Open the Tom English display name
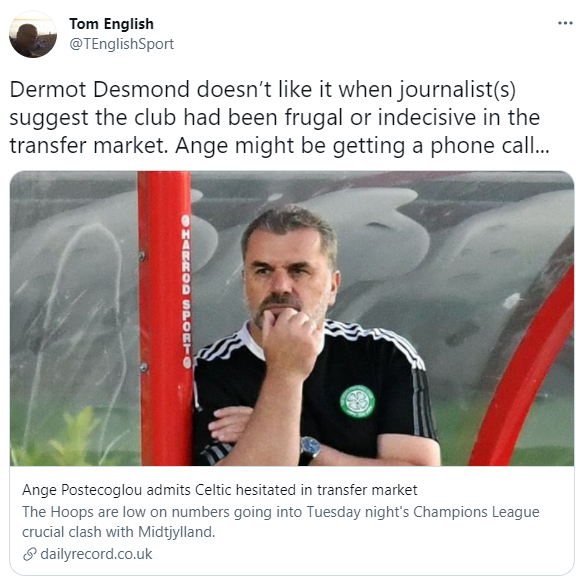The image size is (576, 586). click(x=111, y=24)
